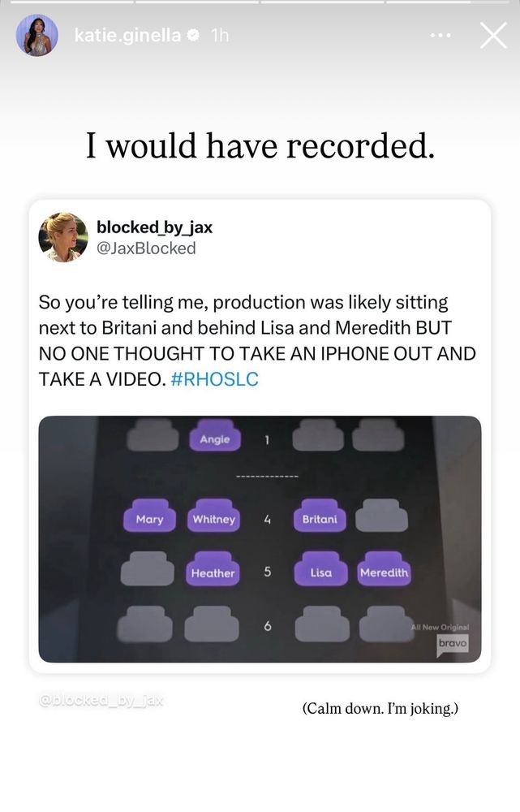Screen dimensions: 520x812
Task: Tap the #RHOSLC hashtag
Action: (x=214, y=379)
